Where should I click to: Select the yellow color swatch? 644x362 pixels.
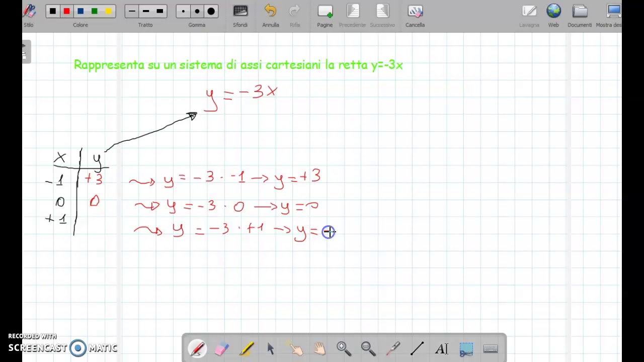(x=108, y=11)
